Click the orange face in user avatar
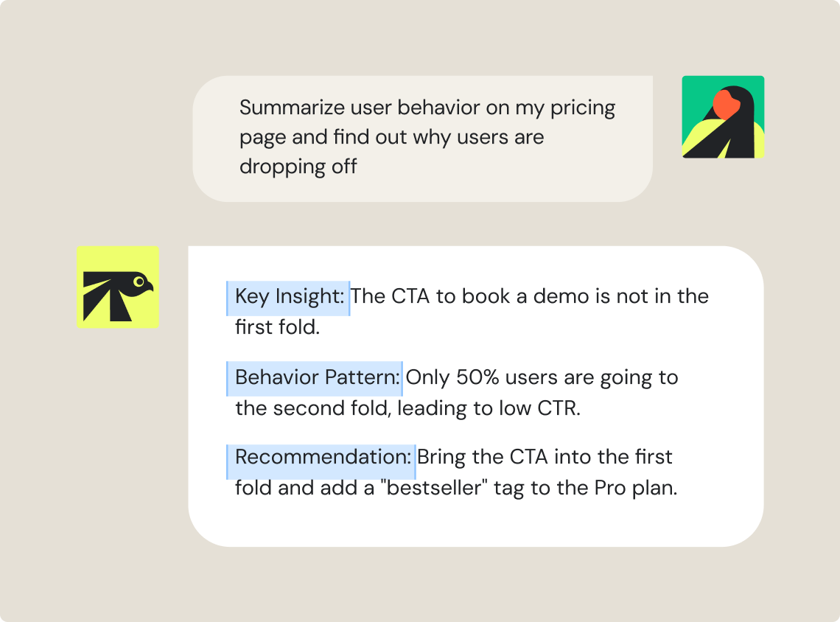Viewport: 840px width, 622px height. (726, 105)
